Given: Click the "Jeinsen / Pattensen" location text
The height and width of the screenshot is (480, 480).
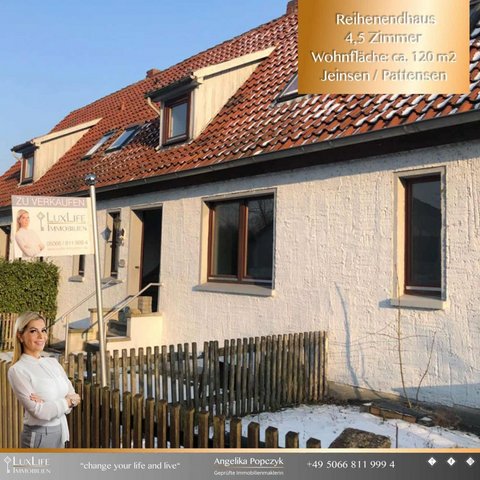Looking at the screenshot, I should pyautogui.click(x=384, y=76).
